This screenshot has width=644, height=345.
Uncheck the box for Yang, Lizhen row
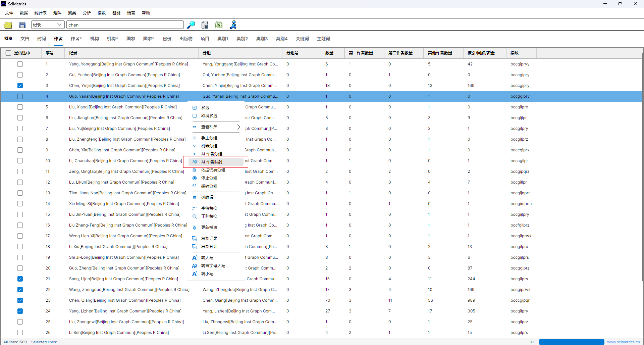pos(20,311)
